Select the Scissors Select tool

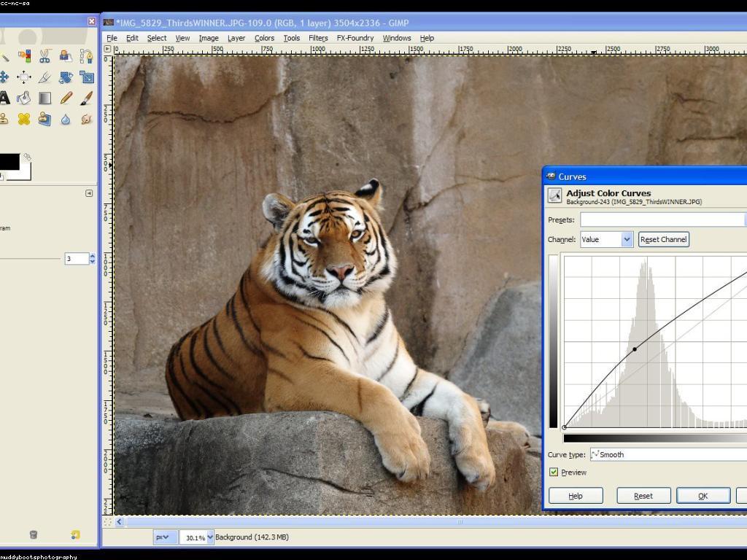(44, 56)
